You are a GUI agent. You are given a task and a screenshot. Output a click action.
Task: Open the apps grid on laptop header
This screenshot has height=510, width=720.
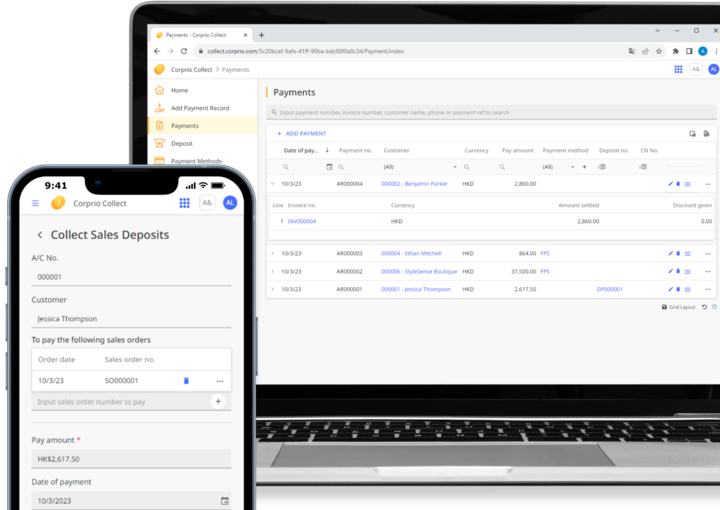coord(678,69)
